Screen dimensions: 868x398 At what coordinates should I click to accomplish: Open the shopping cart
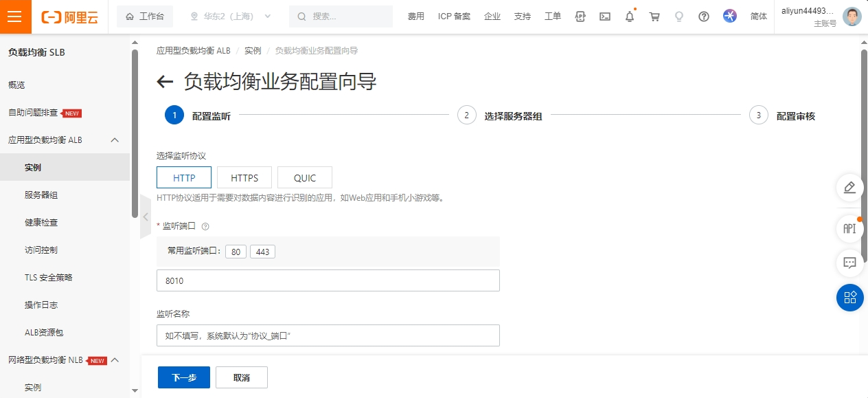tap(654, 16)
